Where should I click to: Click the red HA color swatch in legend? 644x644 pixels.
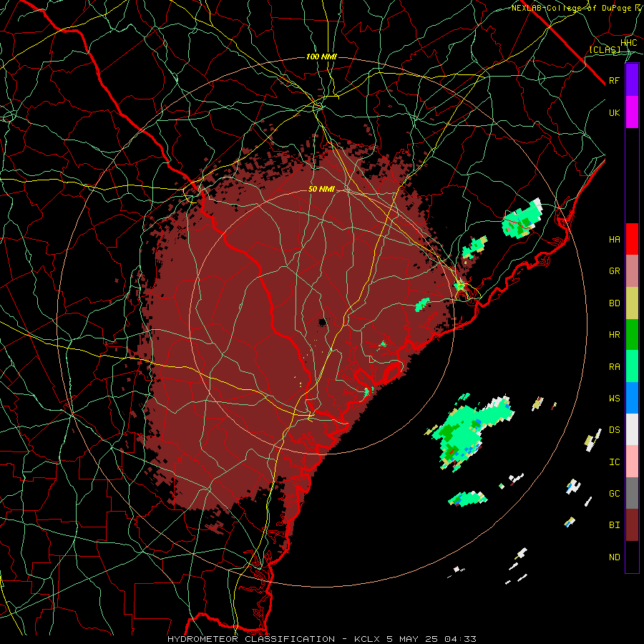click(632, 239)
